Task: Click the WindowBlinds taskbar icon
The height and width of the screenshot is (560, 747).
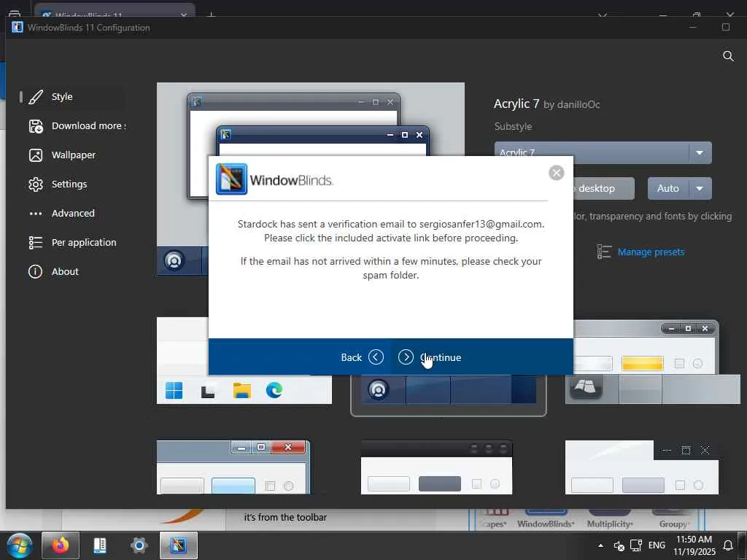Action: click(178, 545)
